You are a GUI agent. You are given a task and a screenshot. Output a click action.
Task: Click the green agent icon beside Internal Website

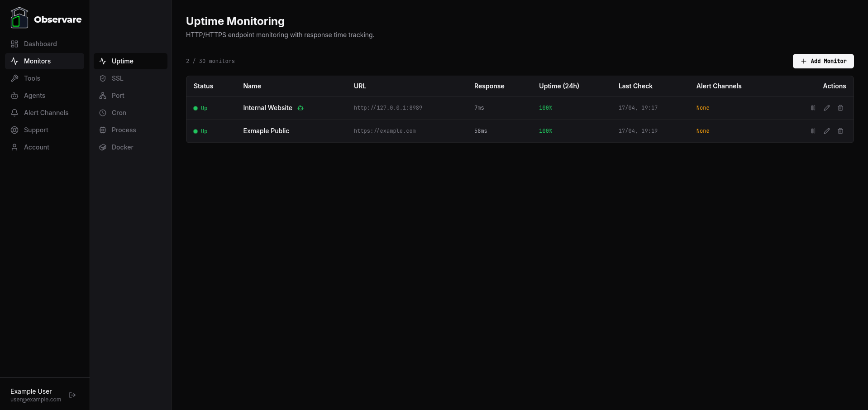(300, 108)
